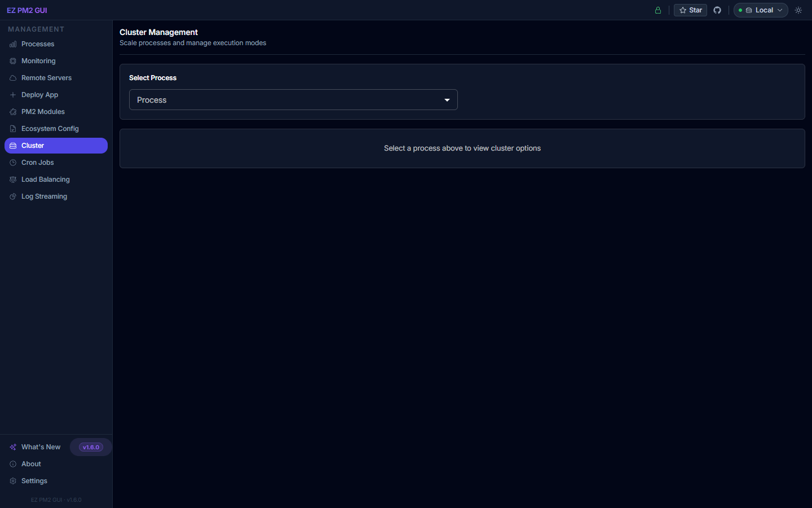The width and height of the screenshot is (812, 508).
Task: Open the What's New panel
Action: pos(41,446)
